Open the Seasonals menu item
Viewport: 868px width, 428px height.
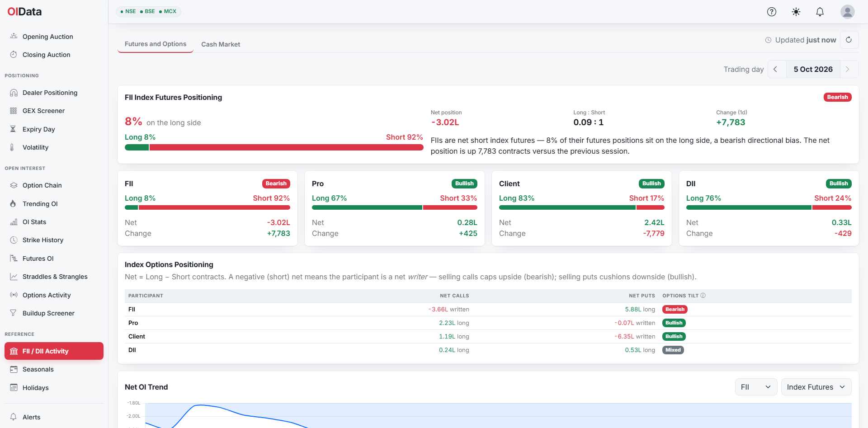(54, 369)
